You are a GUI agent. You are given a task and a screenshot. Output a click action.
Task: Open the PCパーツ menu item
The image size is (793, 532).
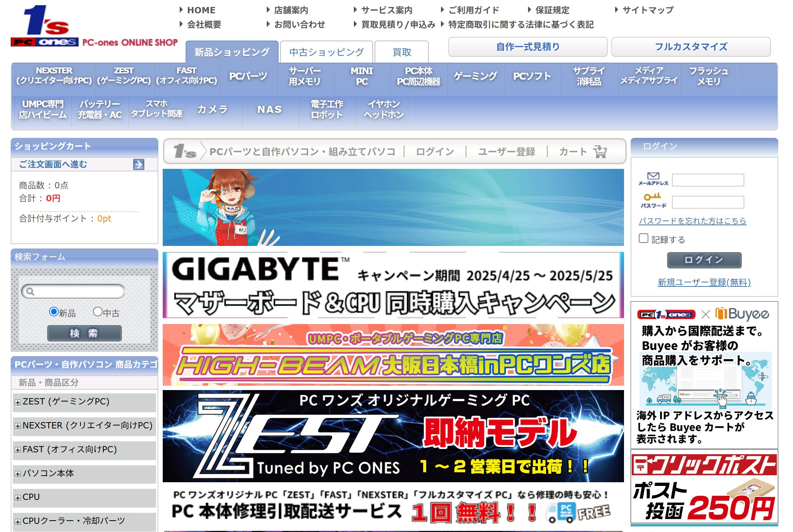(248, 76)
